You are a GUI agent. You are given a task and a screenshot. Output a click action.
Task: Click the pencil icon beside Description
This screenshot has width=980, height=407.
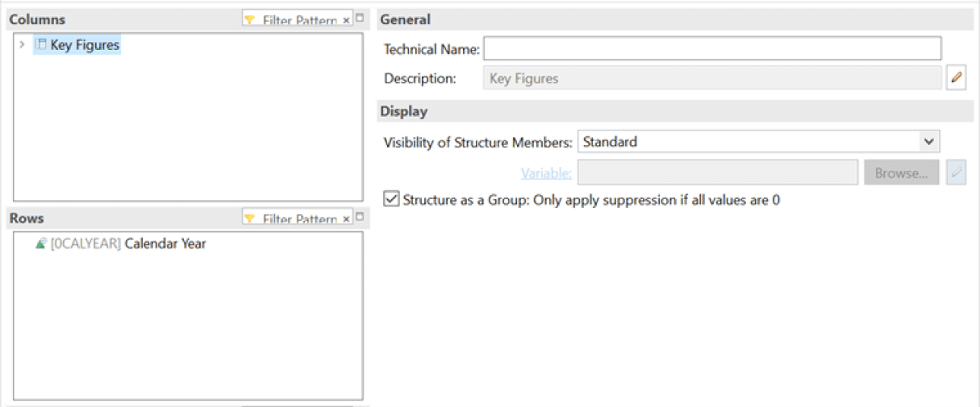tap(956, 78)
